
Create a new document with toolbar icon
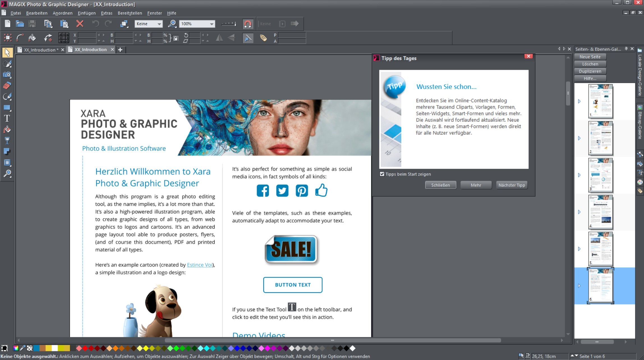coord(8,24)
